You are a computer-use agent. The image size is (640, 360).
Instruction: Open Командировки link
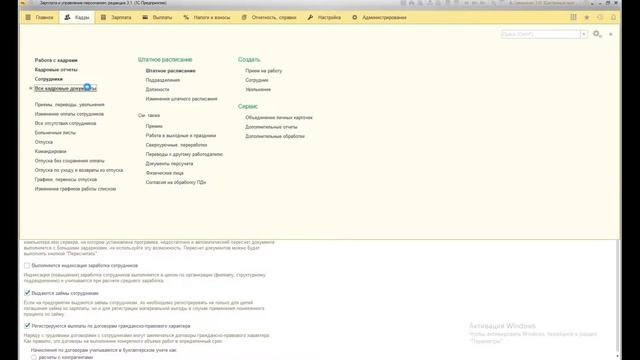pos(51,151)
